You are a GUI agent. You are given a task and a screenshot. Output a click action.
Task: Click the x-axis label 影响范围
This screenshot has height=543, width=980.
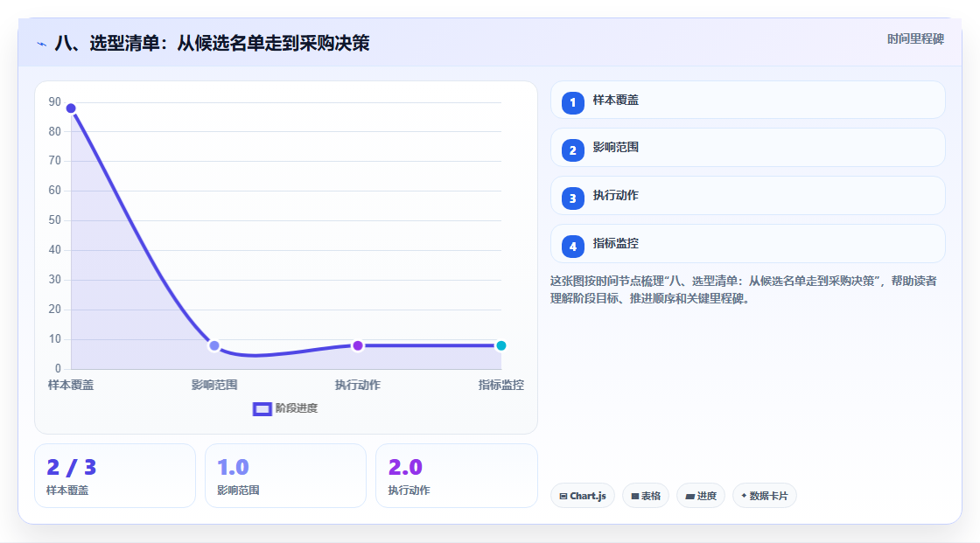214,385
